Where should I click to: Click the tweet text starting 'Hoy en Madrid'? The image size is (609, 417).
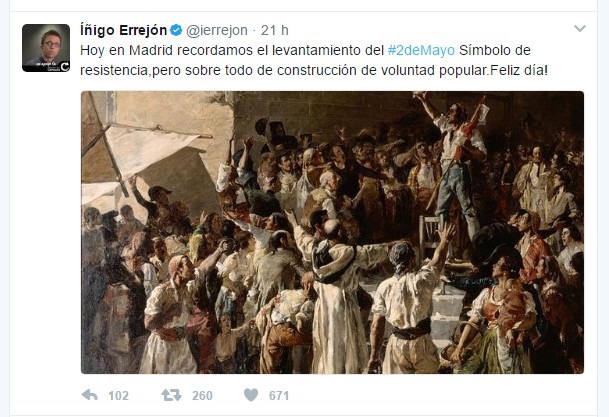tap(314, 60)
